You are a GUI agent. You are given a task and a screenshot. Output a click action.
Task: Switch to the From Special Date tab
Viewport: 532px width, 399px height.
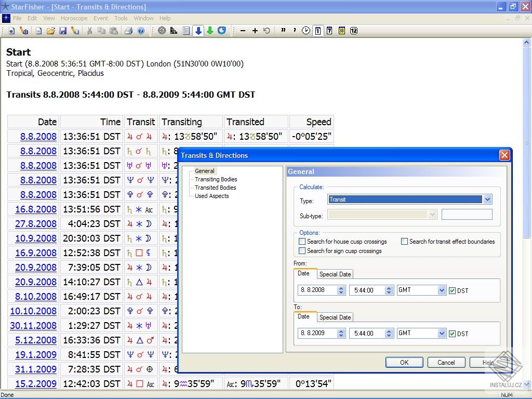(x=335, y=274)
